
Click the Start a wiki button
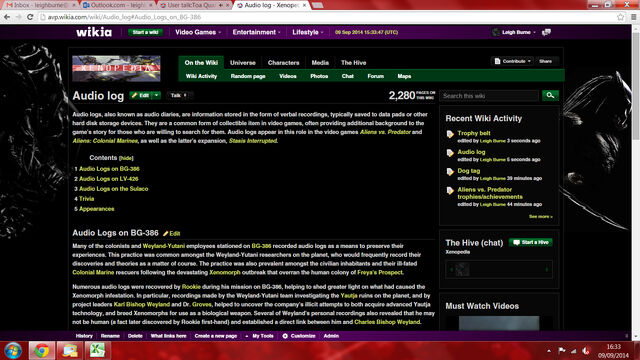(145, 32)
